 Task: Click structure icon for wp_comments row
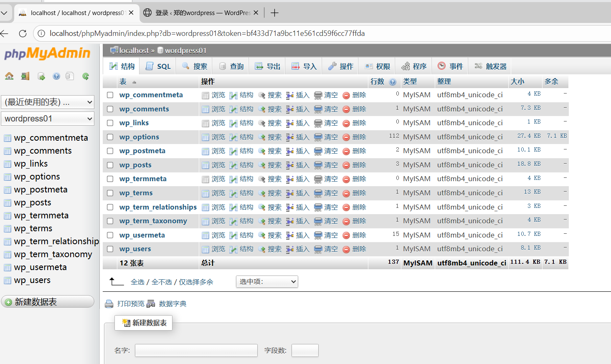233,109
